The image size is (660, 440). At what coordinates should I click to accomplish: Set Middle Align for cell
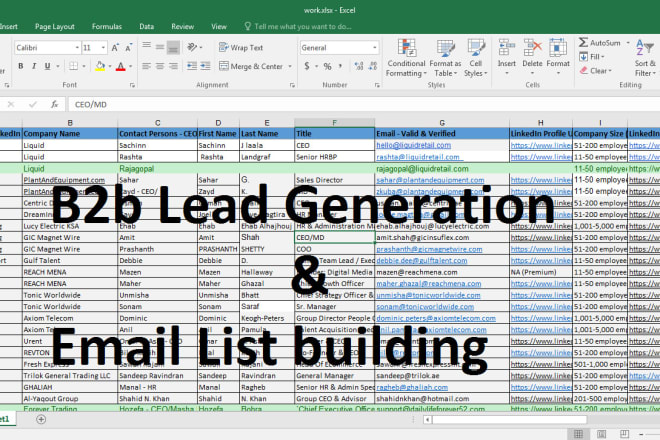click(x=160, y=47)
